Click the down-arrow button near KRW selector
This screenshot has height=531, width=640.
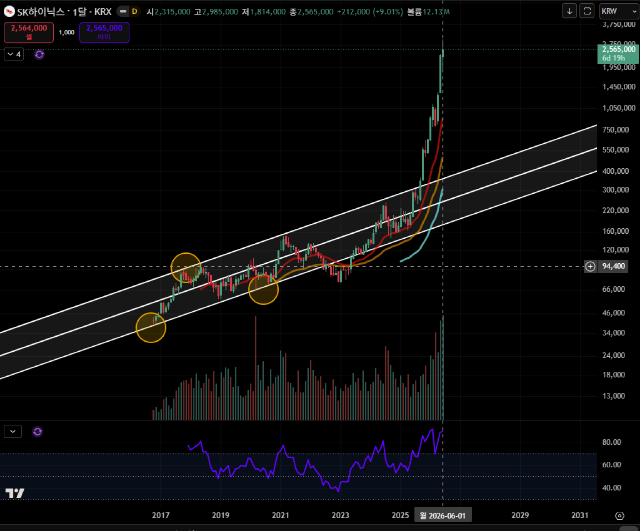point(569,11)
